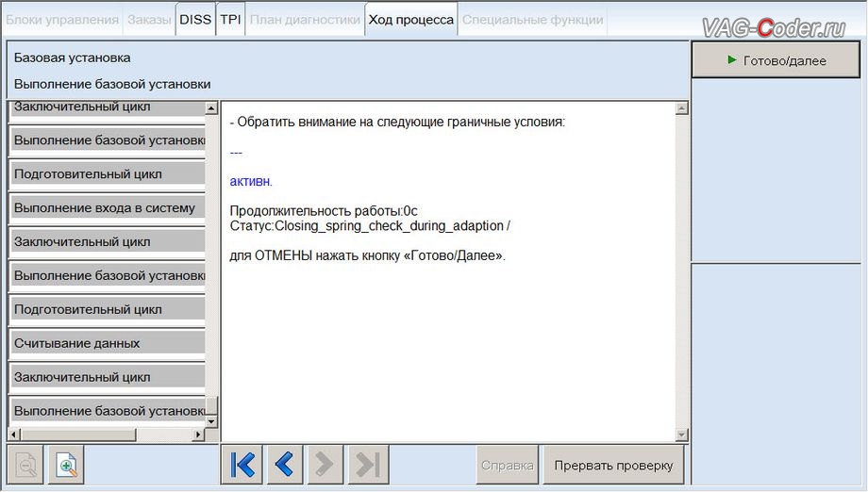The height and width of the screenshot is (492, 868).
Task: Select the Ход процесса tab
Action: point(410,20)
